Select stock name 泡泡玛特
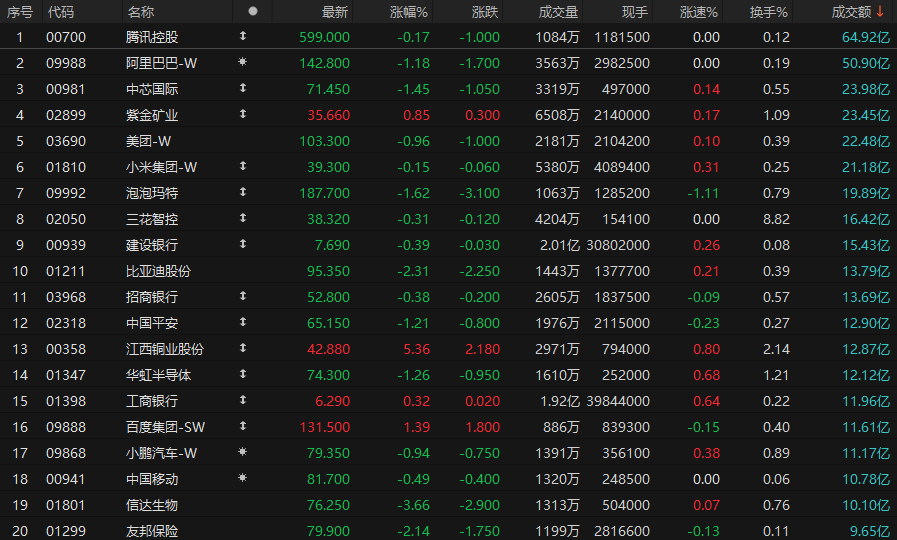The image size is (897, 540). click(152, 193)
